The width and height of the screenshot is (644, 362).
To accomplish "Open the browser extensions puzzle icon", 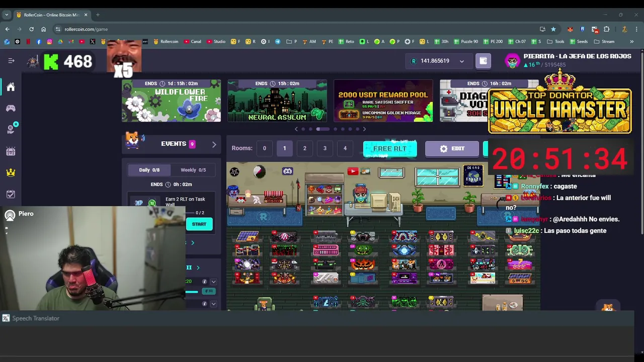I will tap(606, 29).
